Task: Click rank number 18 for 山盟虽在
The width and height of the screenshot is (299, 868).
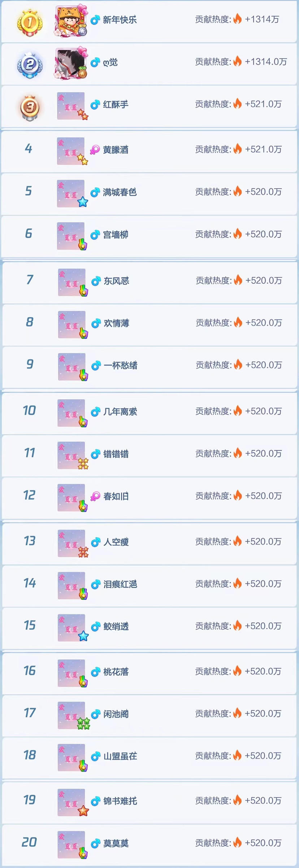Action: click(x=30, y=755)
